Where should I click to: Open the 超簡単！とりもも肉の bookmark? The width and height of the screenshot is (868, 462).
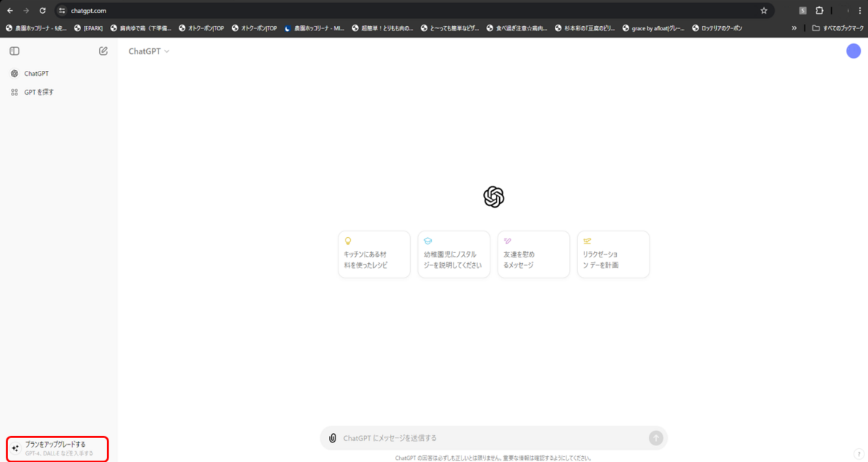pos(383,28)
